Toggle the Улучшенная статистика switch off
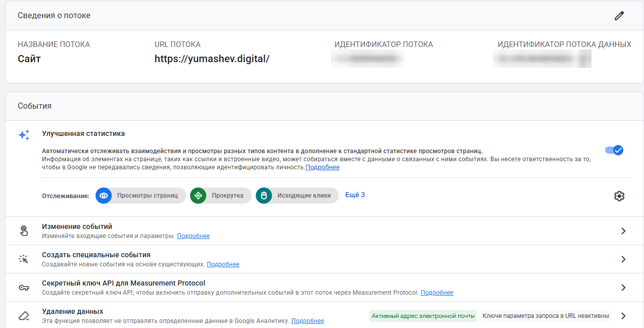Image resolution: width=644 pixels, height=328 pixels. tap(614, 150)
